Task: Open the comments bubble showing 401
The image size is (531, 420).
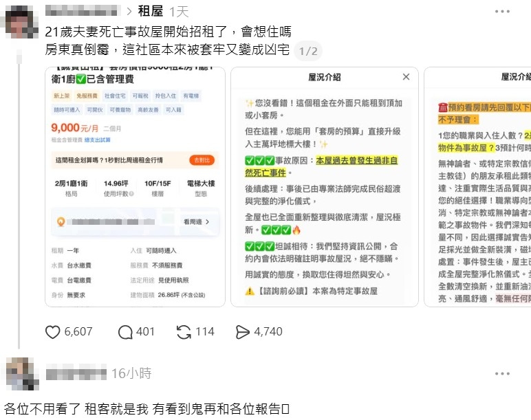Action: [125, 332]
